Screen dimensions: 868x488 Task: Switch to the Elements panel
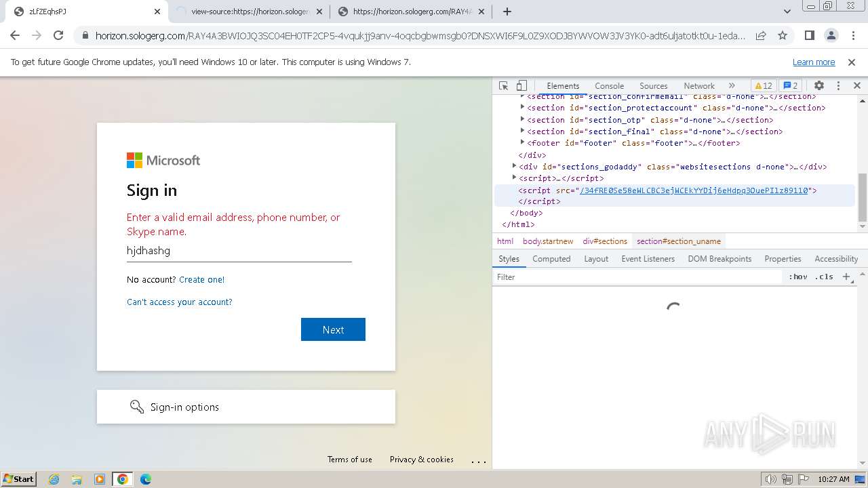563,86
